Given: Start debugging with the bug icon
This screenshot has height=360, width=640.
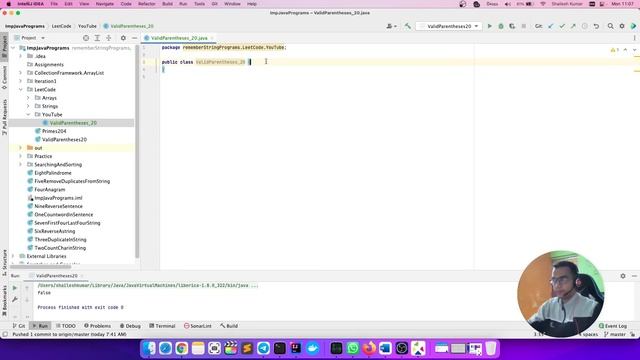Looking at the screenshot, I should (501, 26).
